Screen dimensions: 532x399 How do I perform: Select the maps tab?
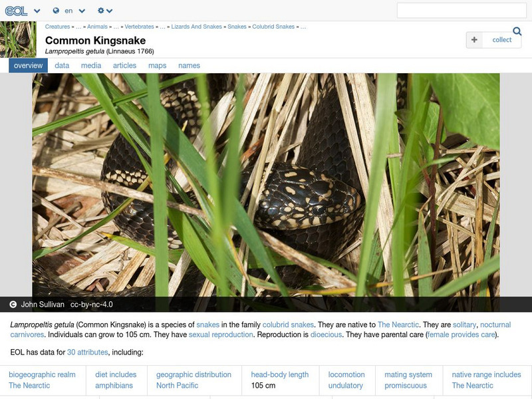[x=158, y=65]
